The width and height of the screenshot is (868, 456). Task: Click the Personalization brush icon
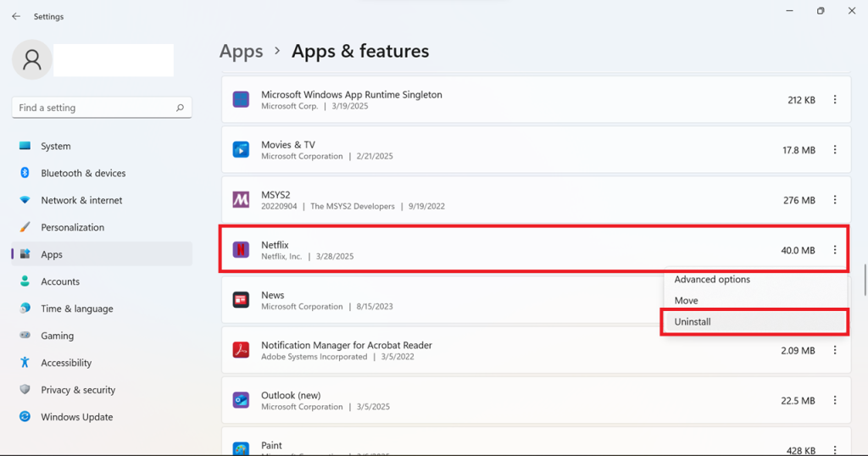tap(25, 227)
